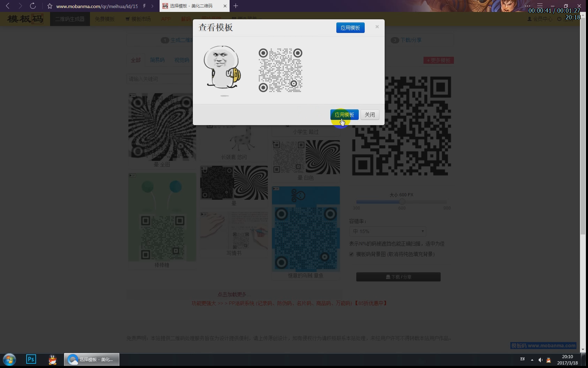This screenshot has height=368, width=588.
Task: Open the 容错率 中 15% dropdown
Action: [x=387, y=231]
